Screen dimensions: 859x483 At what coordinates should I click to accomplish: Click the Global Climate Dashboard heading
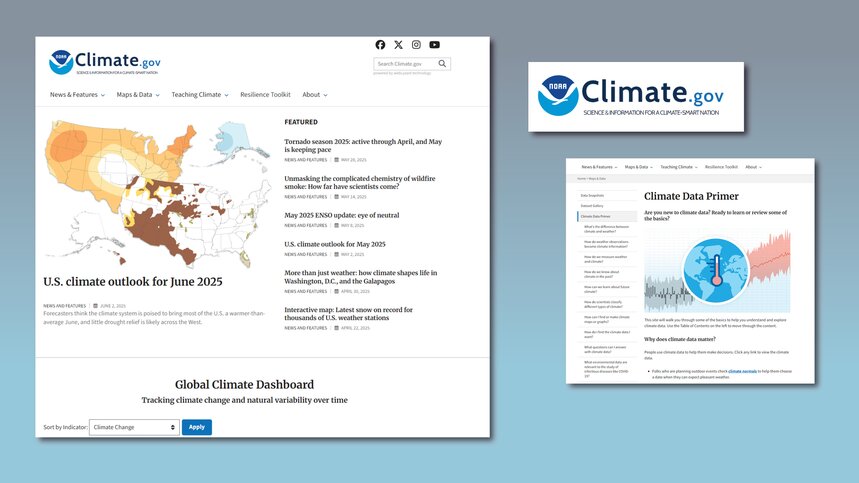point(244,384)
